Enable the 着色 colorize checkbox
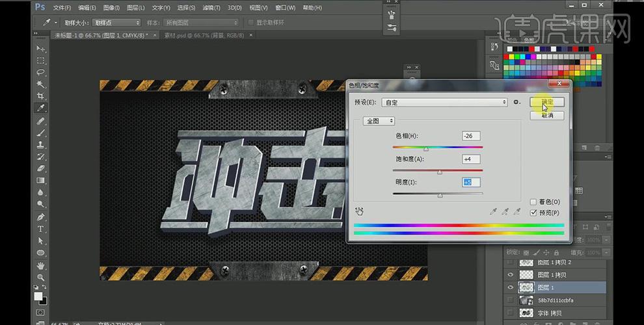The image size is (644, 325). point(533,202)
